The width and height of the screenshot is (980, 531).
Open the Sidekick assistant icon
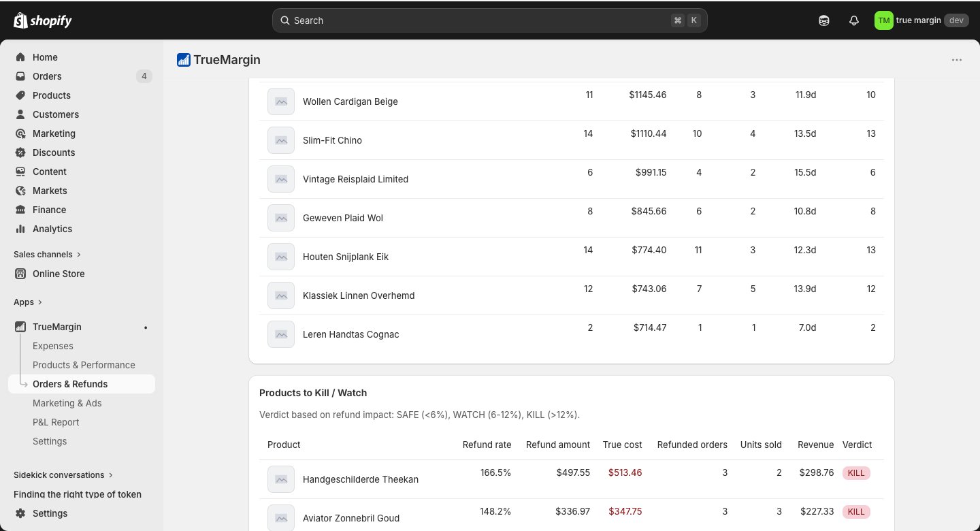[824, 20]
